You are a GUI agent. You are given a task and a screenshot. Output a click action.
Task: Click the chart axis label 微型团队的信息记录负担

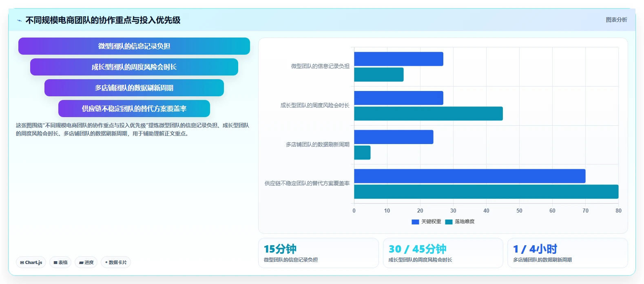(x=320, y=66)
